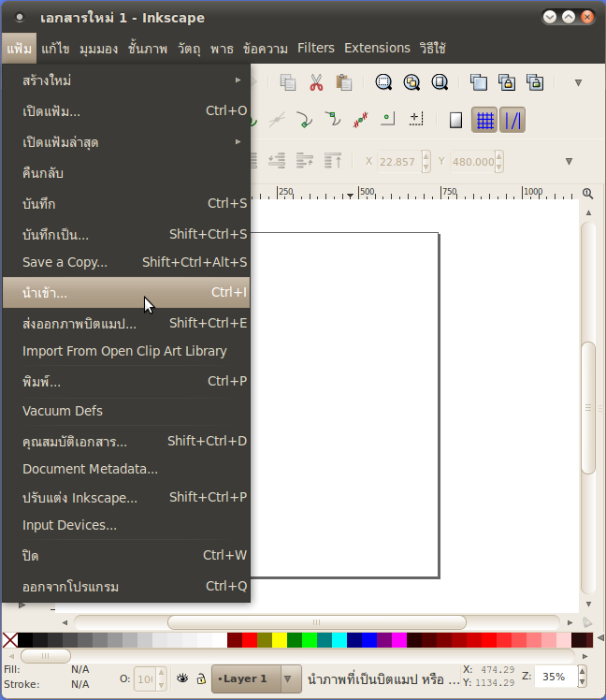Pick the magenta color swatch

(x=399, y=640)
